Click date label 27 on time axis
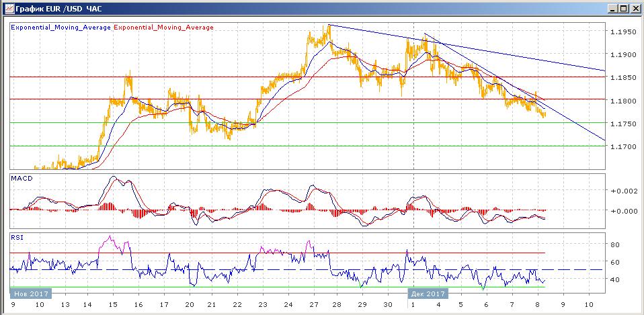Viewport: 644px width, 315px height. 314,306
